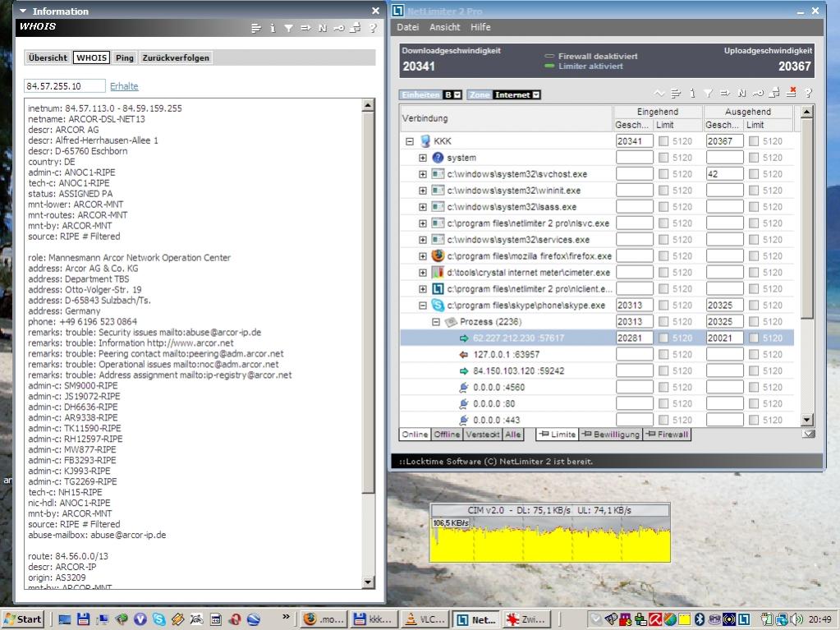Click the floppy disk icon in quick launch
The image size is (840, 630).
tap(83, 619)
